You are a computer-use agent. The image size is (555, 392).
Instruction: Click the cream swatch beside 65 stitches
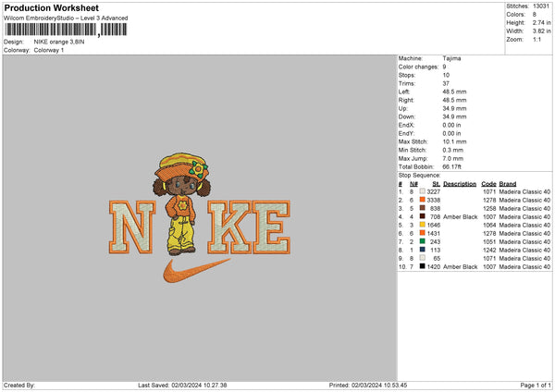(x=423, y=258)
